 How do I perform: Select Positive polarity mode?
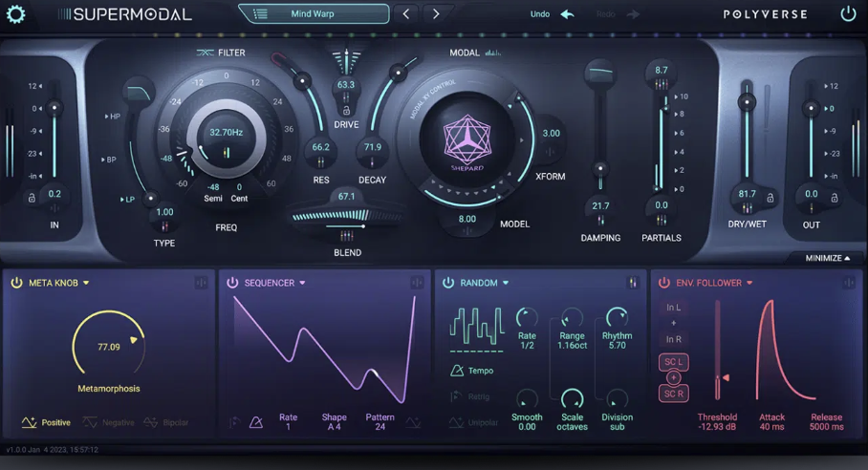coord(46,422)
